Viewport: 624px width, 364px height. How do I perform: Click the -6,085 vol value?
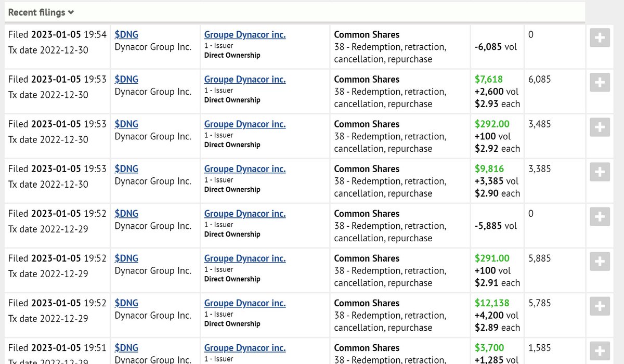[x=496, y=47]
